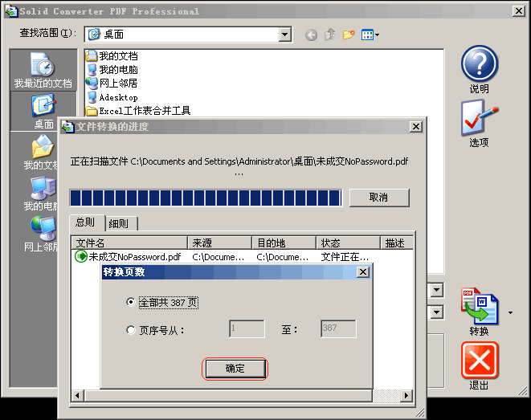Click the end page field showing 387
Image resolution: width=531 pixels, height=420 pixels.
click(338, 328)
